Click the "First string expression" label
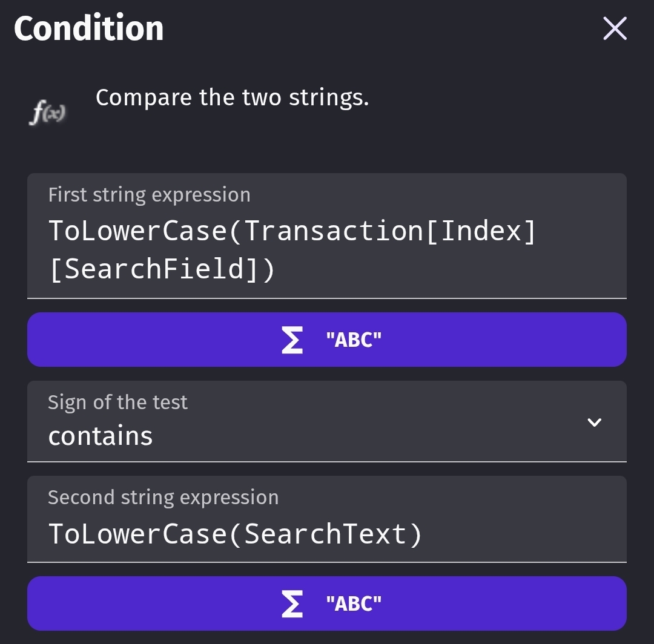 click(x=149, y=195)
